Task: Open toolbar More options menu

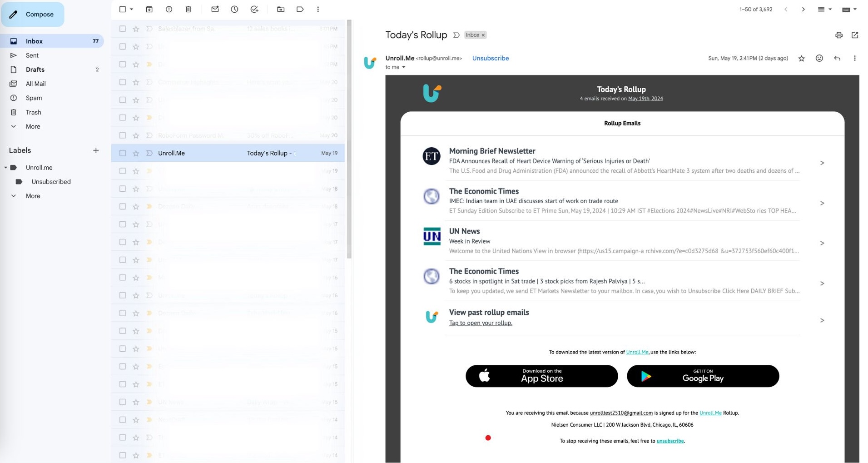Action: (318, 9)
